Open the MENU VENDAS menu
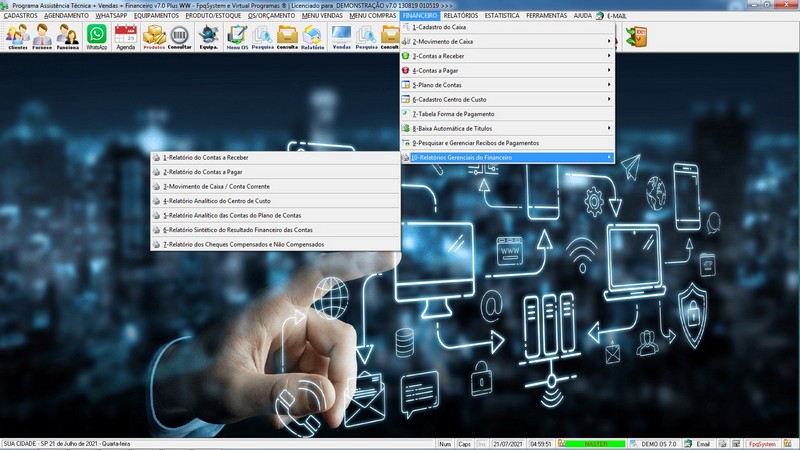 322,16
